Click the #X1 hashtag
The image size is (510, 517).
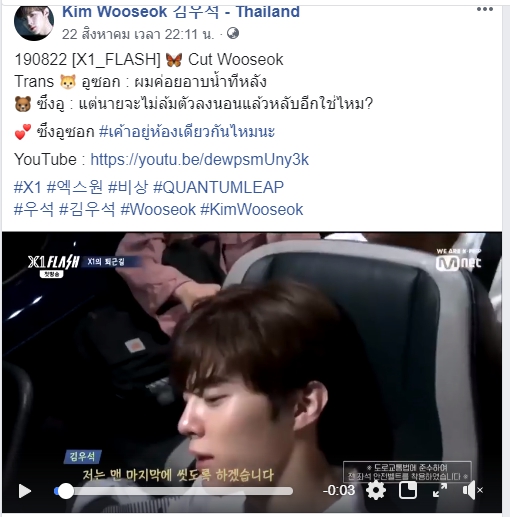coord(27,187)
